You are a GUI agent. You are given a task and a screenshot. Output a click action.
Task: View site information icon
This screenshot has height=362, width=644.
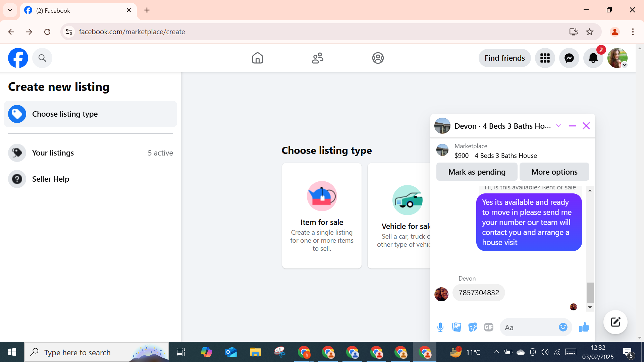click(x=69, y=32)
